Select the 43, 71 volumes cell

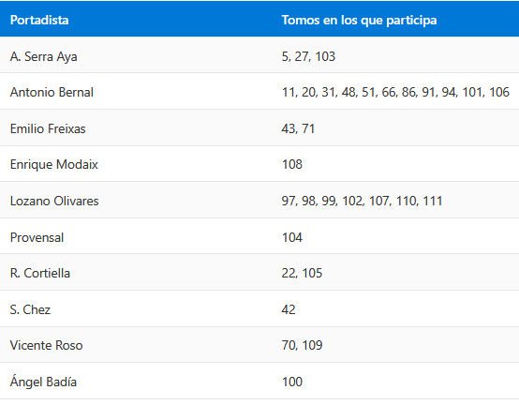pos(298,128)
